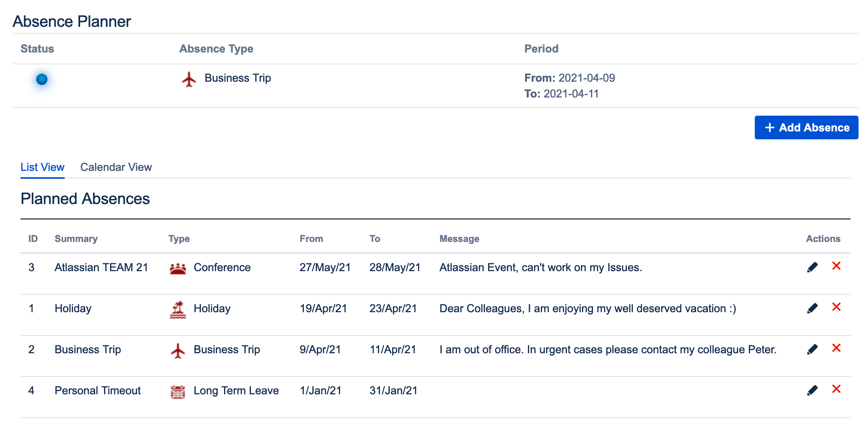This screenshot has width=868, height=431.
Task: Edit the Holiday absence entry
Action: click(x=812, y=308)
